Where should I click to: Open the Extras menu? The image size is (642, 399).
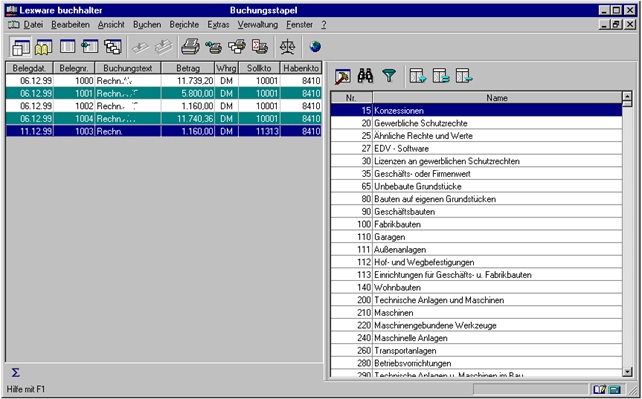pyautogui.click(x=218, y=25)
